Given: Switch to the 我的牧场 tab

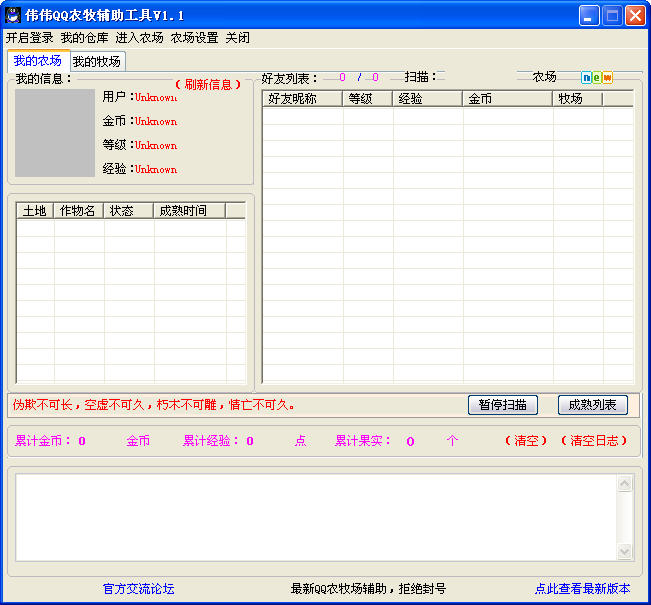Looking at the screenshot, I should click(x=97, y=62).
